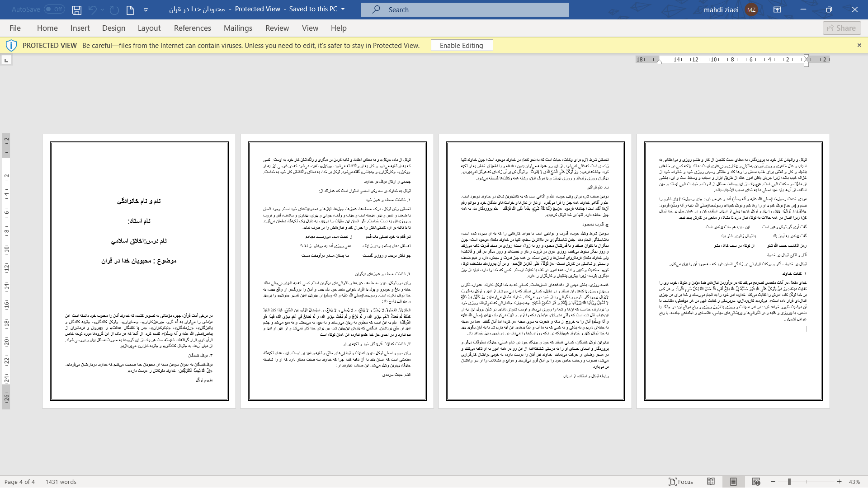
Task: Click the New Document icon
Action: click(x=130, y=9)
